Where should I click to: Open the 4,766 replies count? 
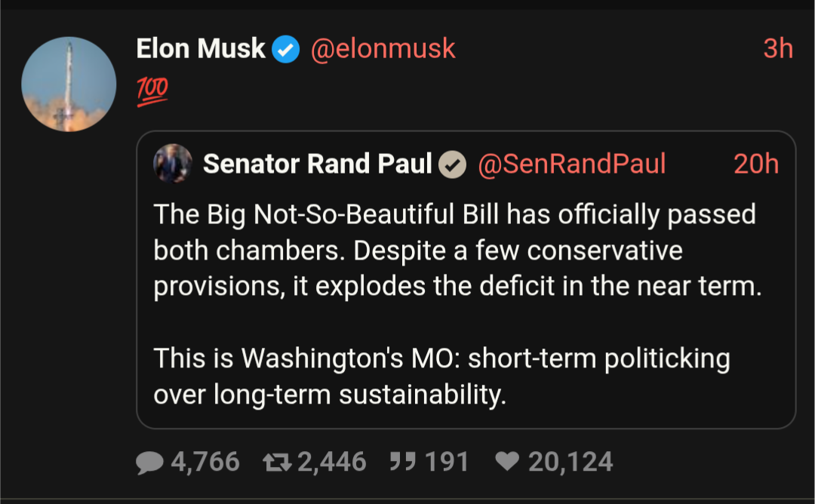click(x=205, y=462)
